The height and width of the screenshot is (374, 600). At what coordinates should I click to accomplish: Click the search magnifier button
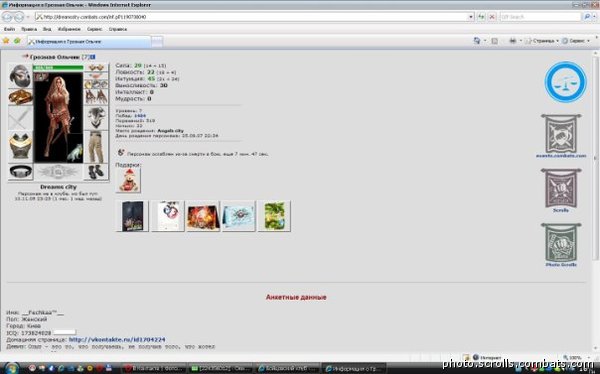tap(587, 17)
